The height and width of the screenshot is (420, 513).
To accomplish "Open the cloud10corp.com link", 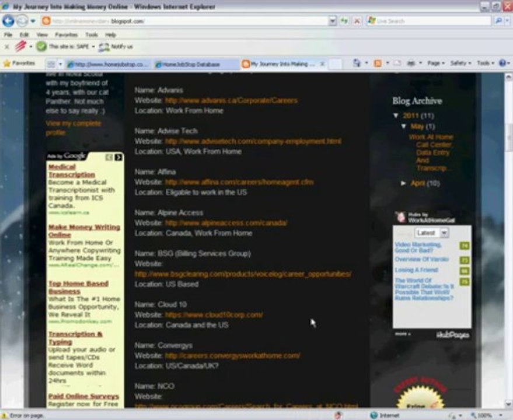I will click(x=214, y=315).
